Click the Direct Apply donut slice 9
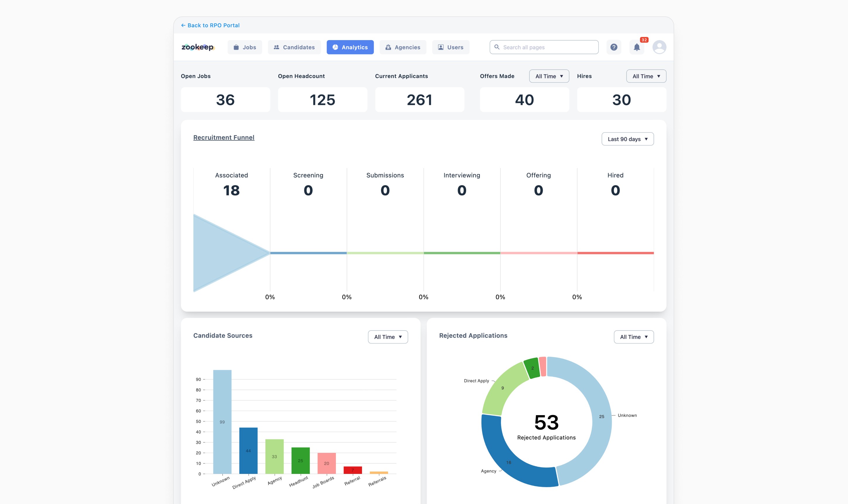 (503, 388)
